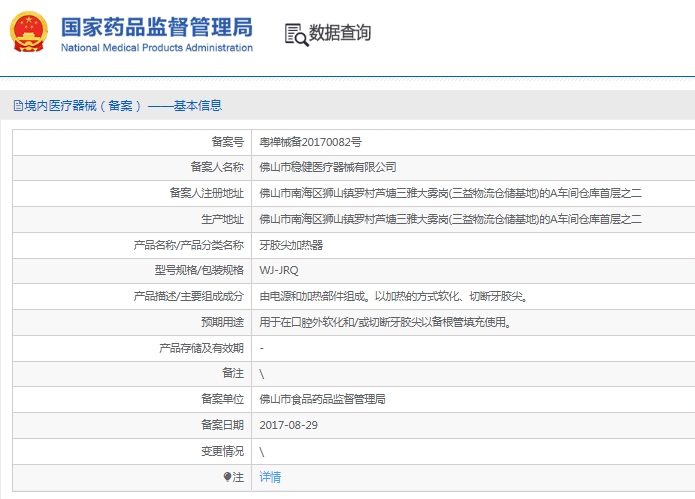Click the 生产地址 label
The height and width of the screenshot is (499, 695).
pos(223,219)
